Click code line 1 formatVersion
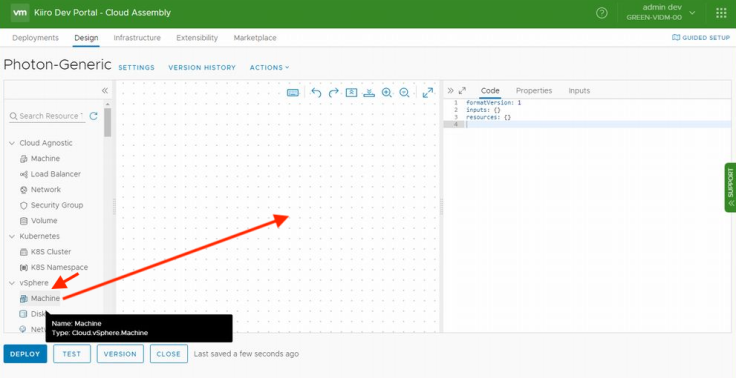The width and height of the screenshot is (736, 378). pos(494,102)
